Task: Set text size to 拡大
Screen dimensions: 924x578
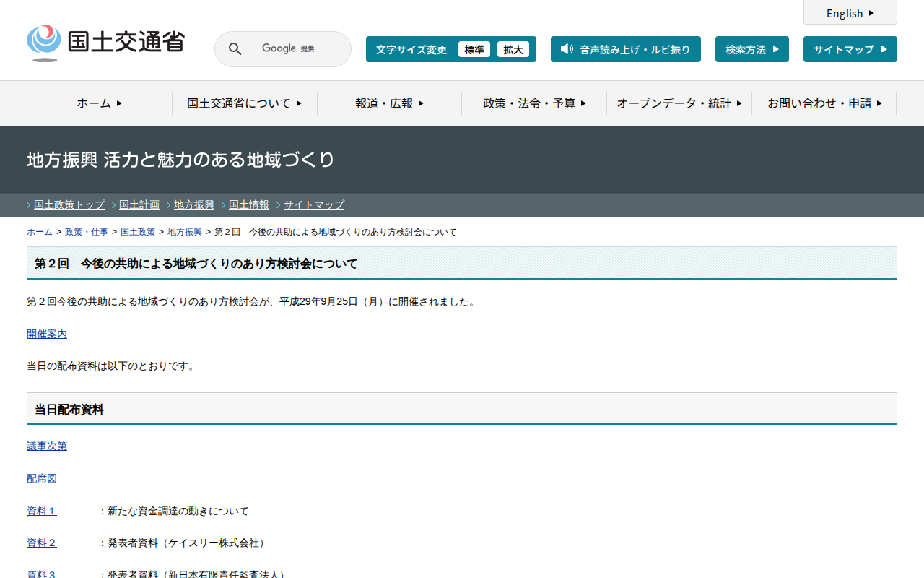Action: click(513, 49)
